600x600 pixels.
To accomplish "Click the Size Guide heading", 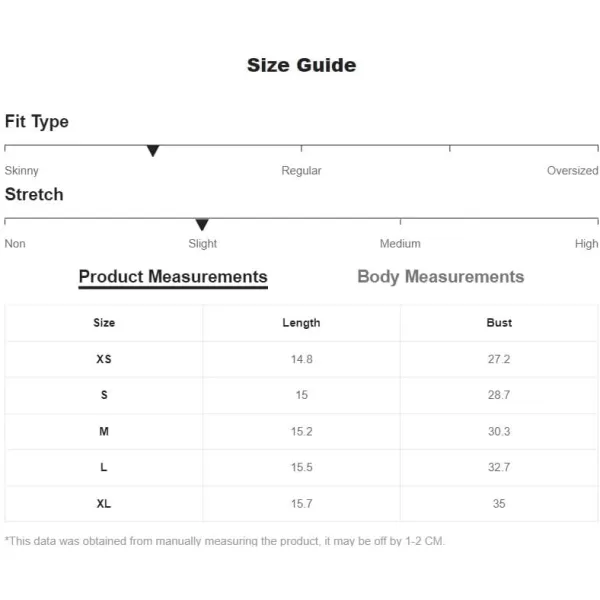I will pyautogui.click(x=302, y=65).
